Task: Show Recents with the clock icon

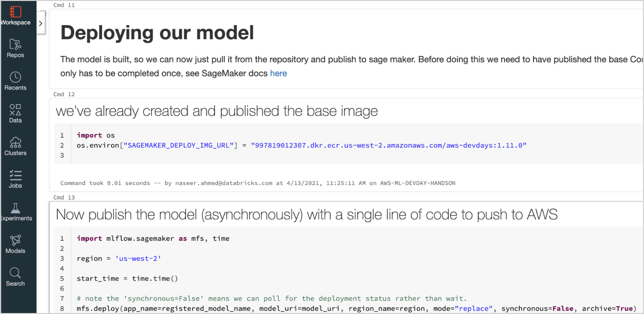Action: tap(15, 78)
